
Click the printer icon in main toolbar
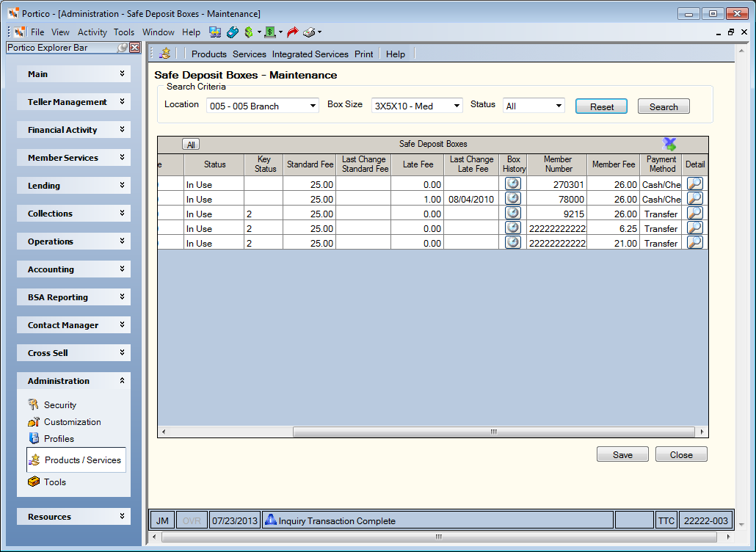pos(309,32)
